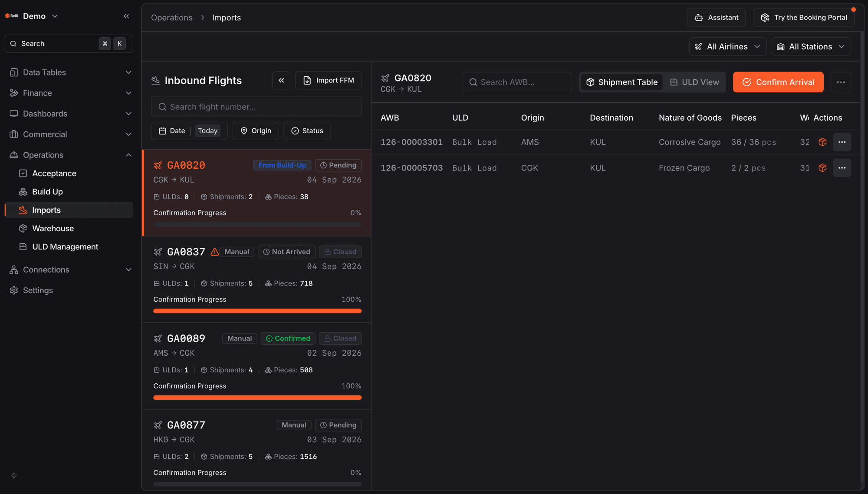Click the Corrosive Cargo cell
The width and height of the screenshot is (868, 494).
click(x=689, y=142)
